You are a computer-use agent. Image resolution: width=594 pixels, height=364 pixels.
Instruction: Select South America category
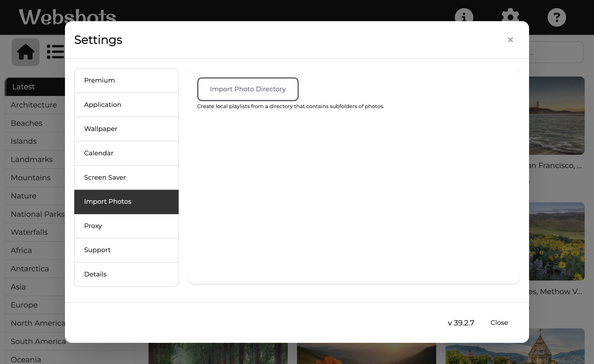pos(35,341)
